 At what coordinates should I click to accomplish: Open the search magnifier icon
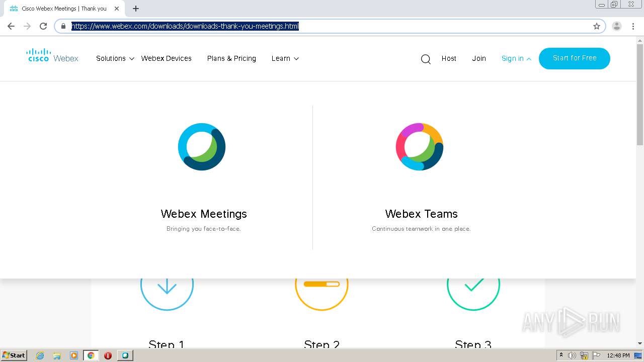point(426,59)
